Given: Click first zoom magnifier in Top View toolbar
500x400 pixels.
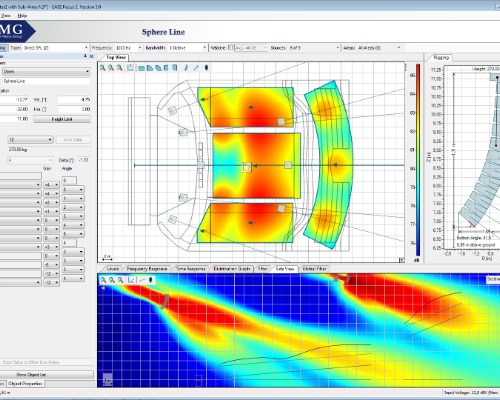Looking at the screenshot, I should tap(103, 68).
